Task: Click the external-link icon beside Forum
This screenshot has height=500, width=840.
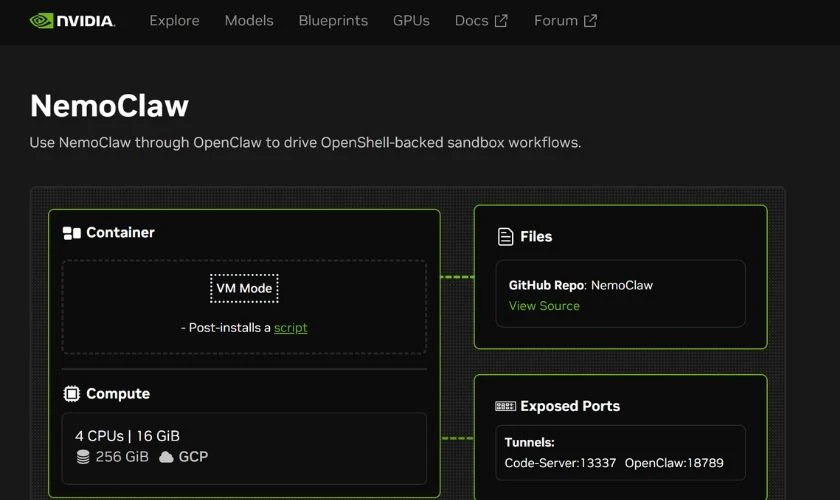Action: click(590, 21)
